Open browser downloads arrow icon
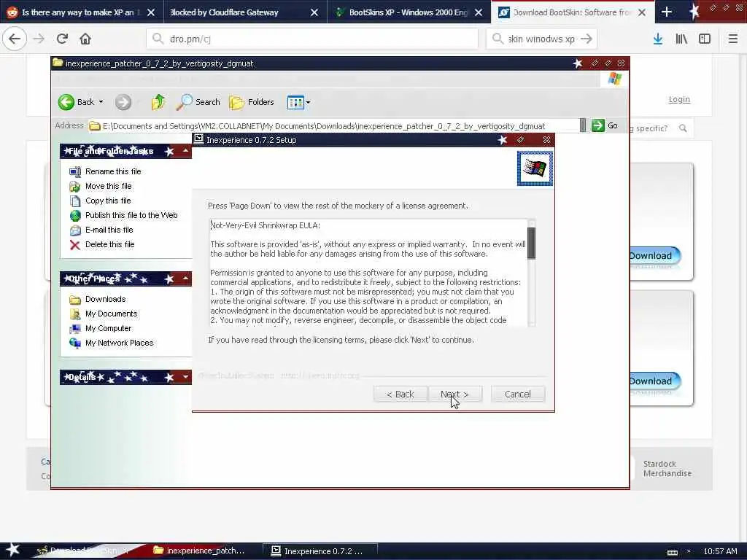The image size is (747, 560). 658,39
